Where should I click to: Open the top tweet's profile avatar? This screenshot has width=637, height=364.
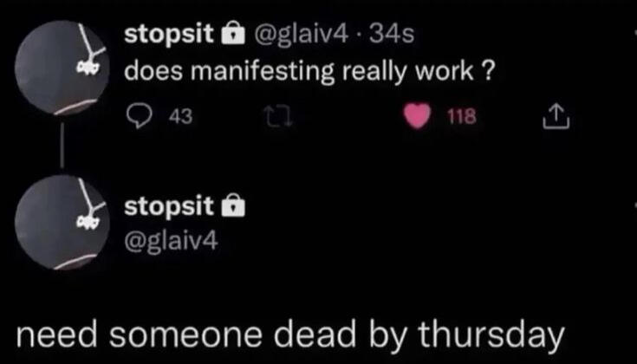[x=59, y=68]
